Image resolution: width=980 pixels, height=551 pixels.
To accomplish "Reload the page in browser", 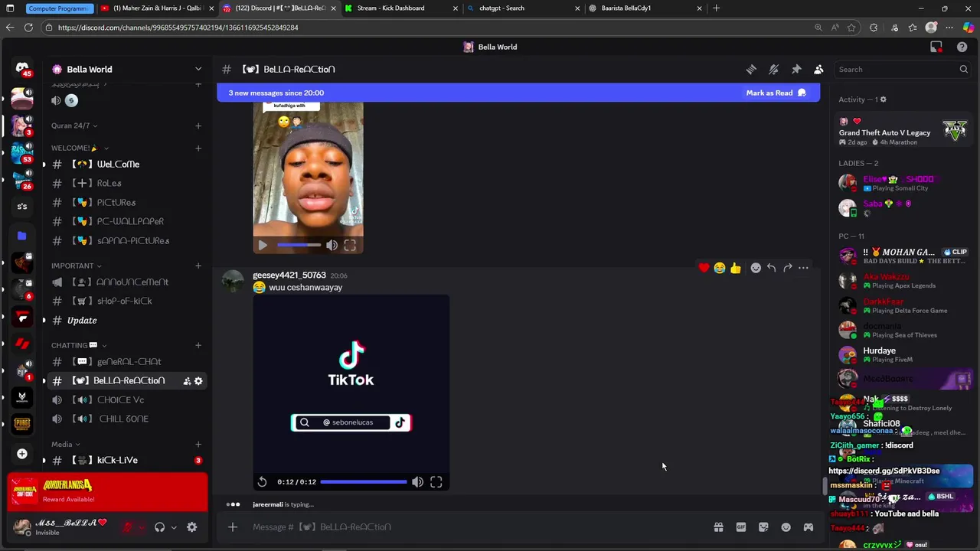I will tap(28, 28).
